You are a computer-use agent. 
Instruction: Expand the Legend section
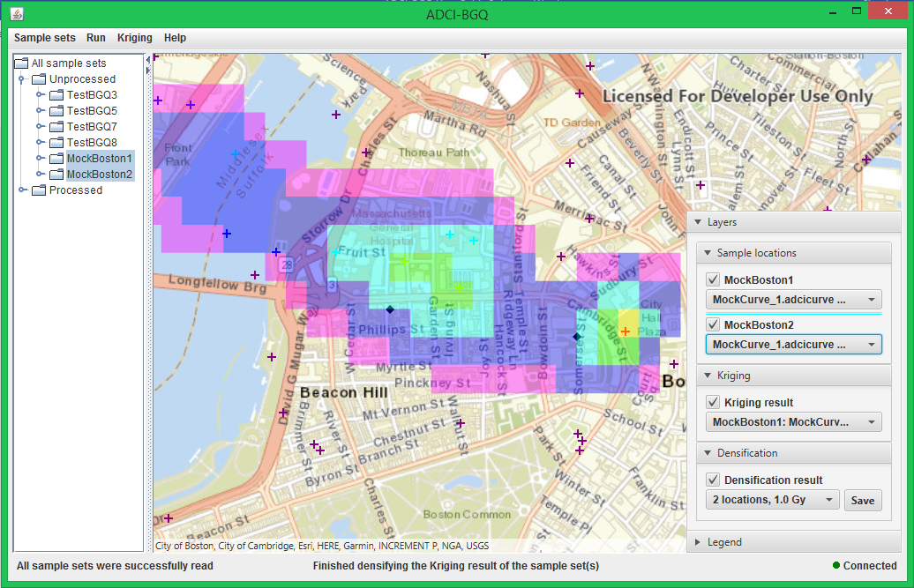point(698,542)
